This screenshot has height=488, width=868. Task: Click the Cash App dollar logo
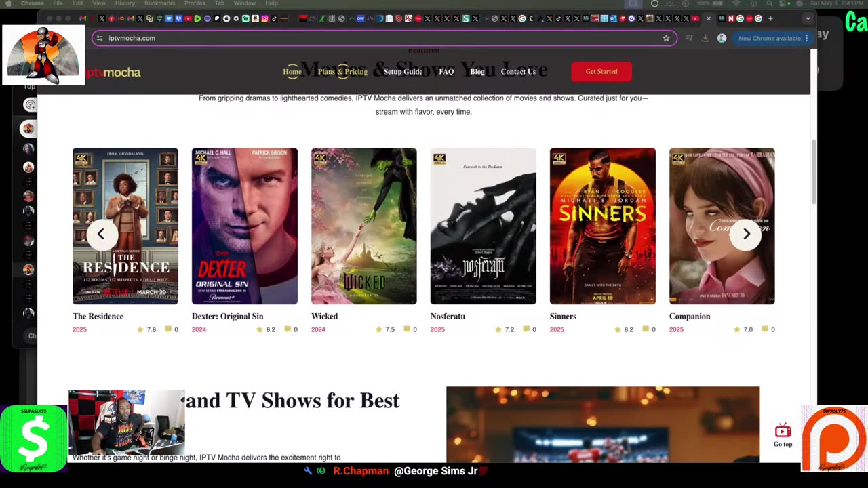click(x=33, y=438)
